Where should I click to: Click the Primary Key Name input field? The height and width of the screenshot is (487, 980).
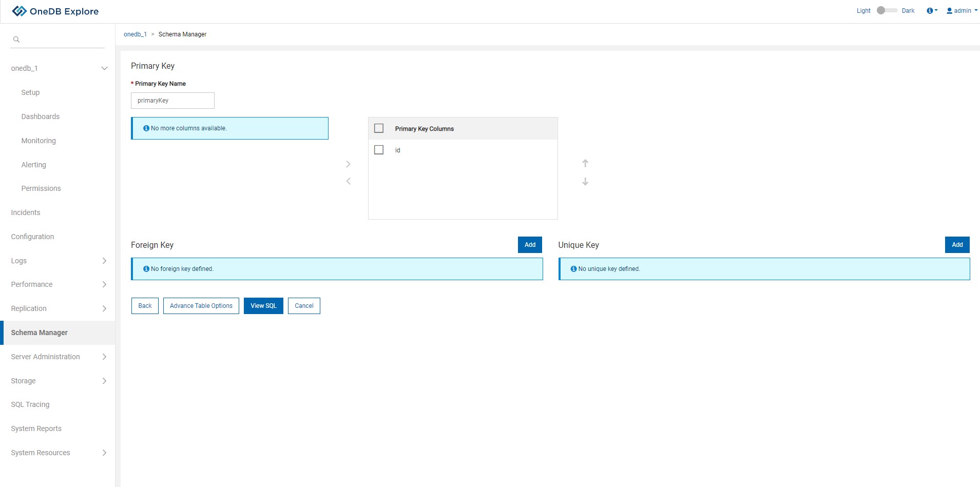click(172, 101)
